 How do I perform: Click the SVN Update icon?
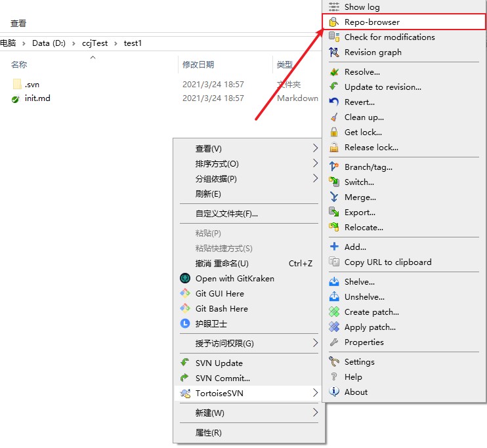pos(184,363)
